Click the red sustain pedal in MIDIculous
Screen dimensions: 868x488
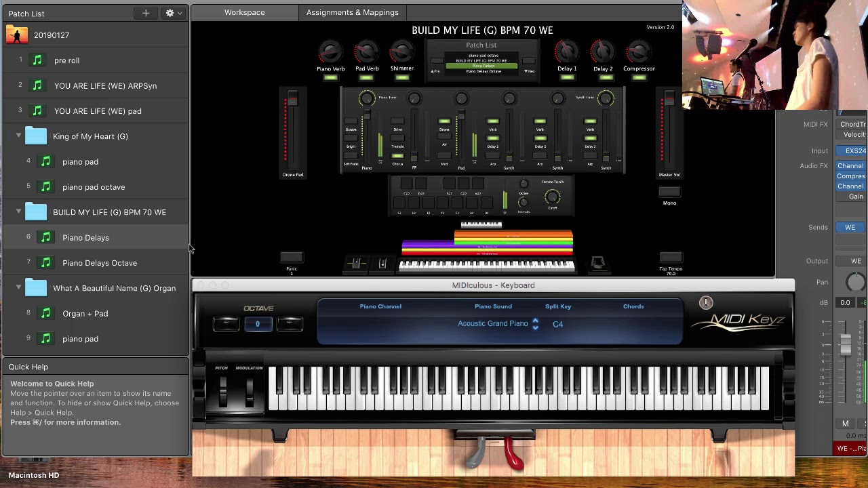coord(514,453)
